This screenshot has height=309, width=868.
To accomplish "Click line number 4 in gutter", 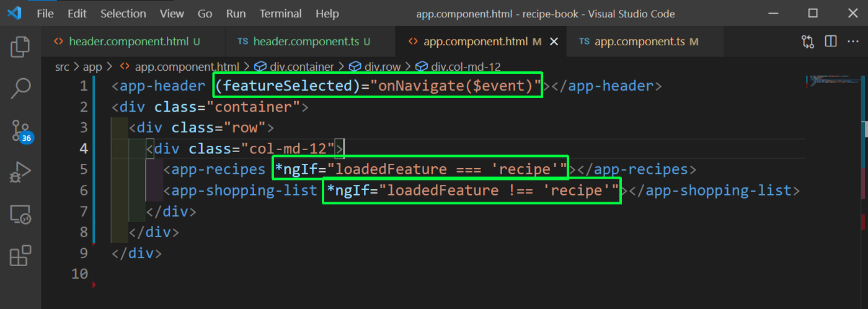I will [83, 148].
